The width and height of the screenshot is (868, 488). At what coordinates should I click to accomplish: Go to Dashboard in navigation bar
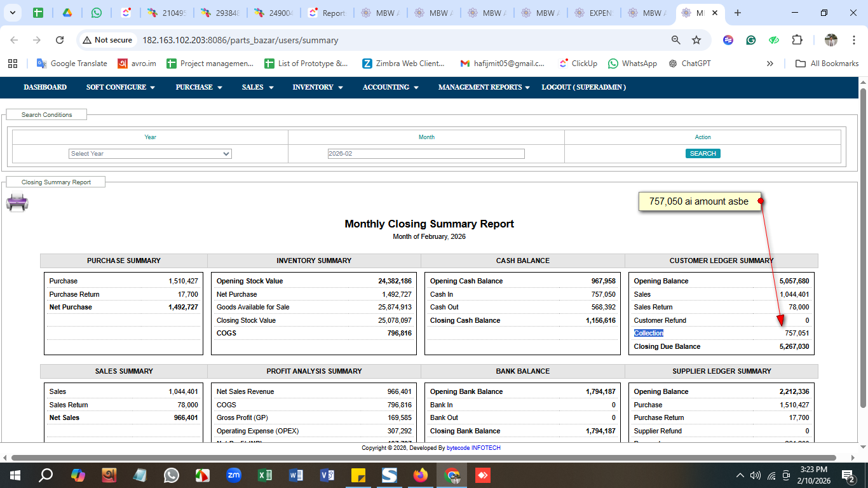[x=45, y=87]
